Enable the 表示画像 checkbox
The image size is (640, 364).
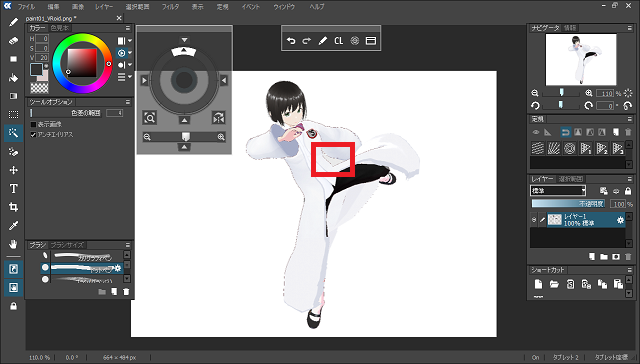[33, 124]
